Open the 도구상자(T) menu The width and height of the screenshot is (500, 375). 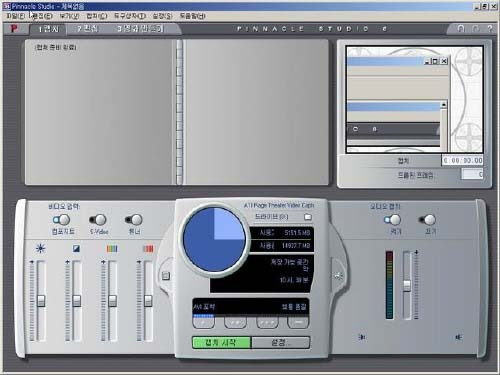(130, 16)
